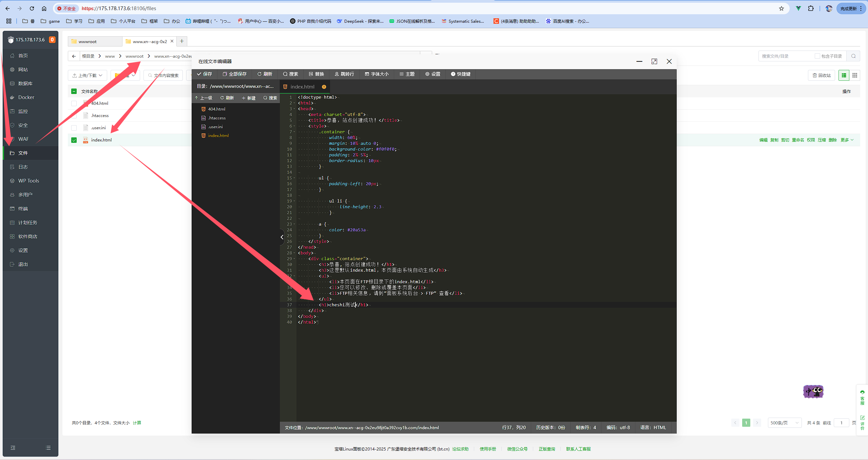868x460 pixels.
Task: Open the Go to Line tool
Action: click(344, 74)
